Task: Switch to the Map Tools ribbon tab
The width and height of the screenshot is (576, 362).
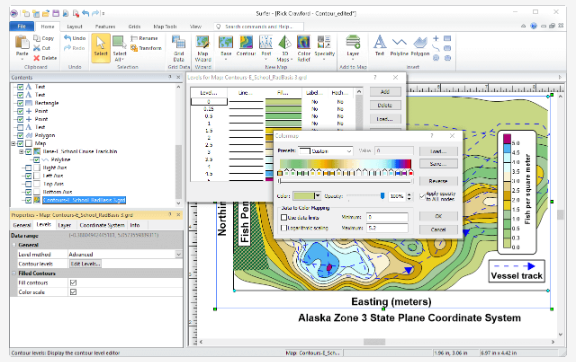Action: coord(165,27)
